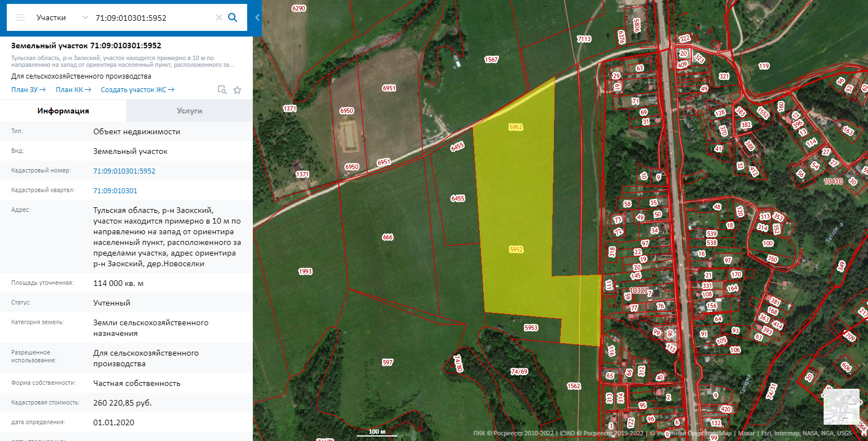
Task: Open the План КК link
Action: [73, 90]
